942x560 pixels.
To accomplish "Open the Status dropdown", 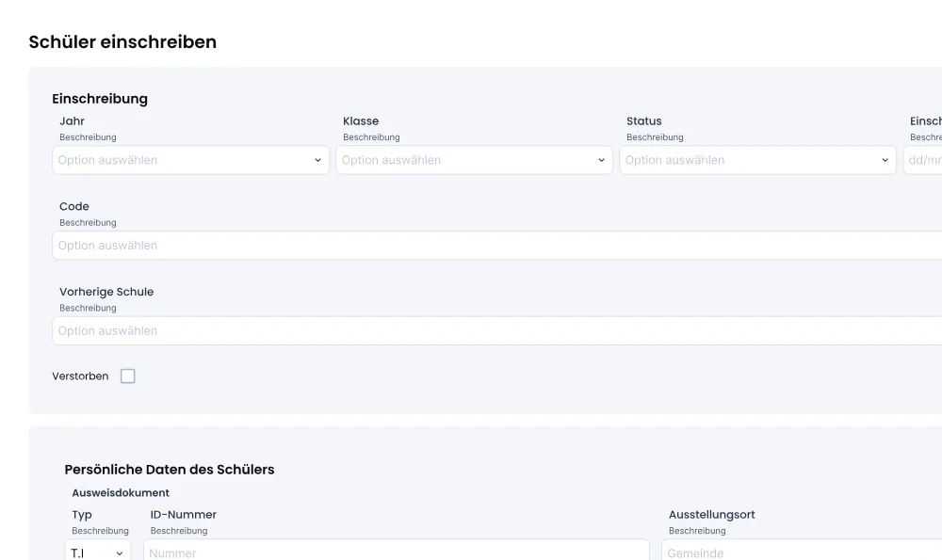I will pyautogui.click(x=757, y=160).
